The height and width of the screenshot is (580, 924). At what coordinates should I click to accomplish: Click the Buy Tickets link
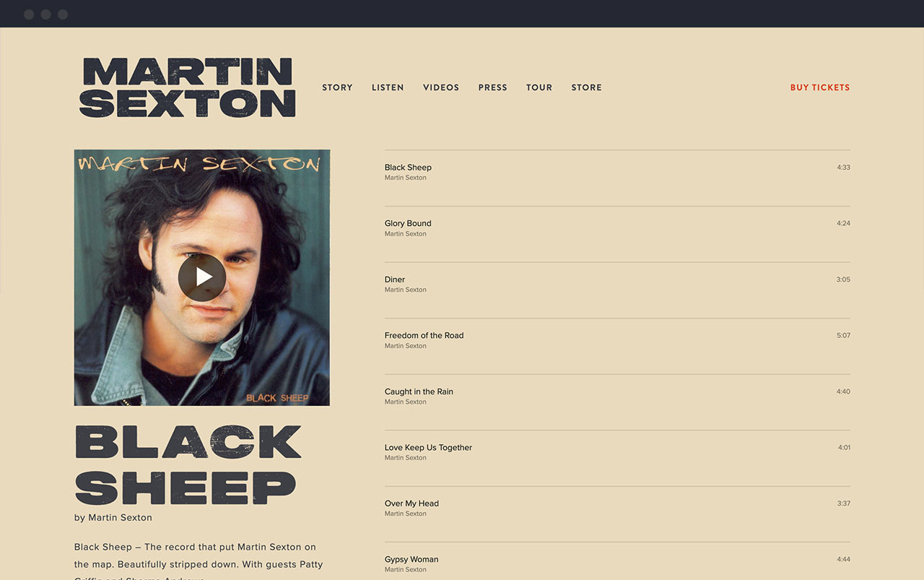tap(820, 87)
